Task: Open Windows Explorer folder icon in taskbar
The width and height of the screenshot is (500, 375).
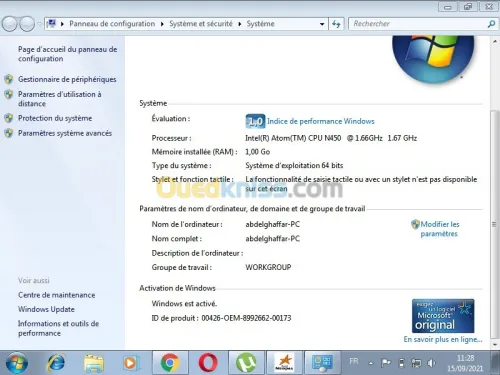Action: click(94, 363)
